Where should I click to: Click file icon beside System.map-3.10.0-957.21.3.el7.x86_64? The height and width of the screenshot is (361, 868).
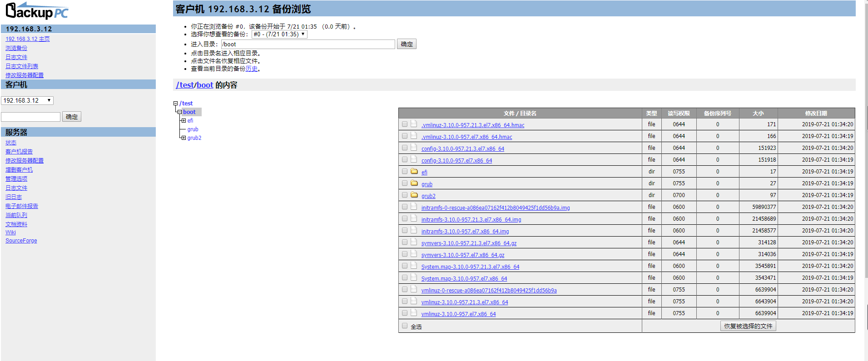pyautogui.click(x=414, y=266)
